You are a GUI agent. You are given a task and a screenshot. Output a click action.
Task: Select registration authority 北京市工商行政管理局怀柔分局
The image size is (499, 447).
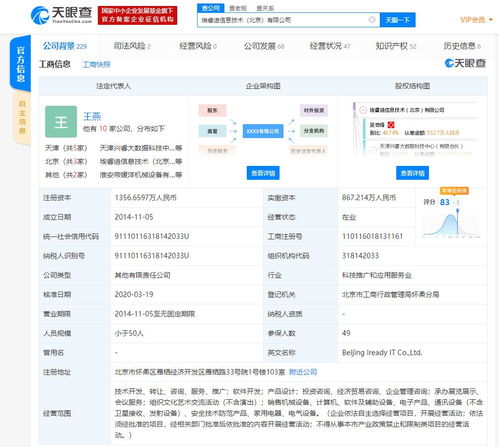(390, 294)
